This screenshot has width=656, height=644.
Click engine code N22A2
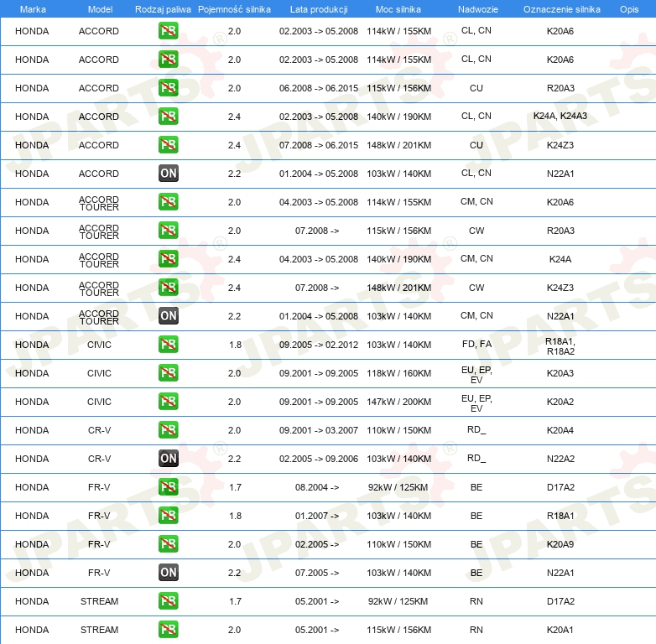[560, 459]
